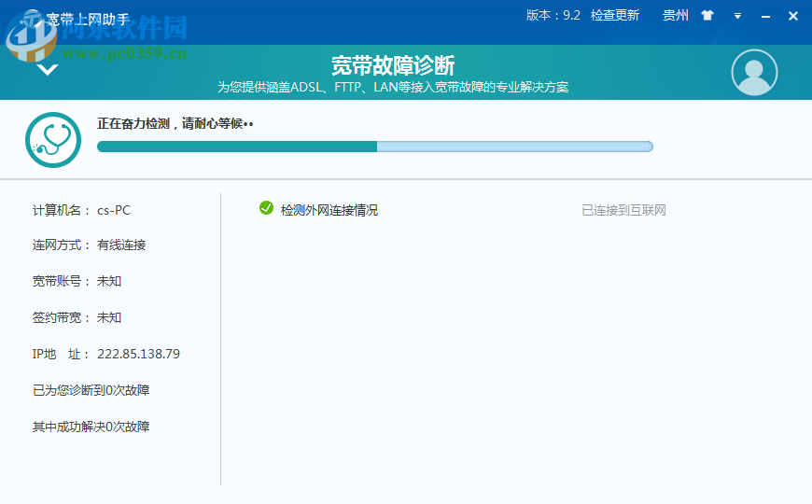Image resolution: width=812 pixels, height=504 pixels.
Task: Click the 宽带故障诊断 heading
Action: pyautogui.click(x=393, y=65)
